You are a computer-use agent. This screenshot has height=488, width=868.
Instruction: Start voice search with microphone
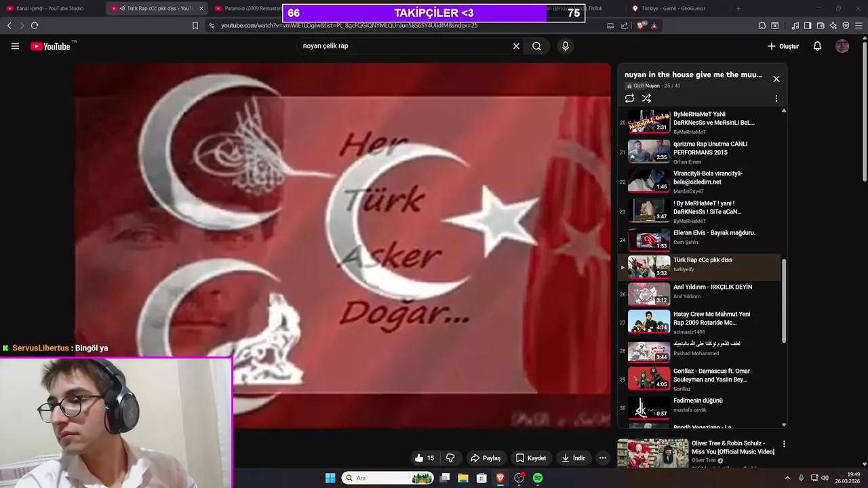click(565, 46)
